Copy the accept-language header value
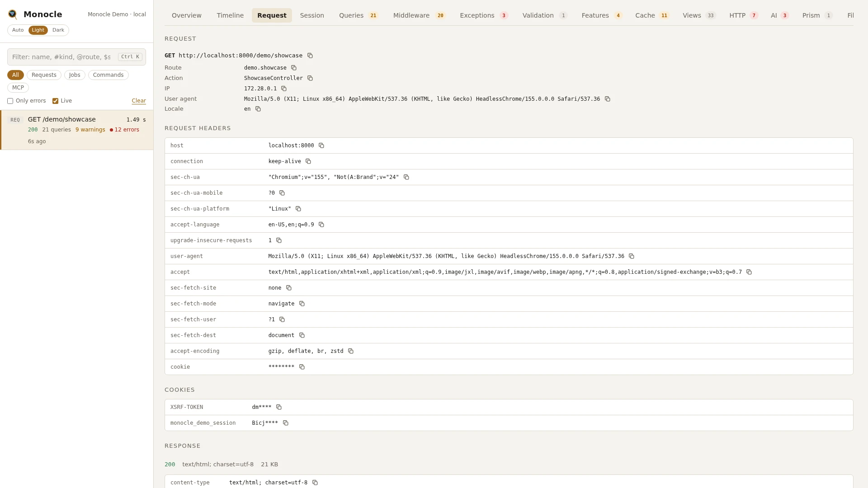 [321, 225]
